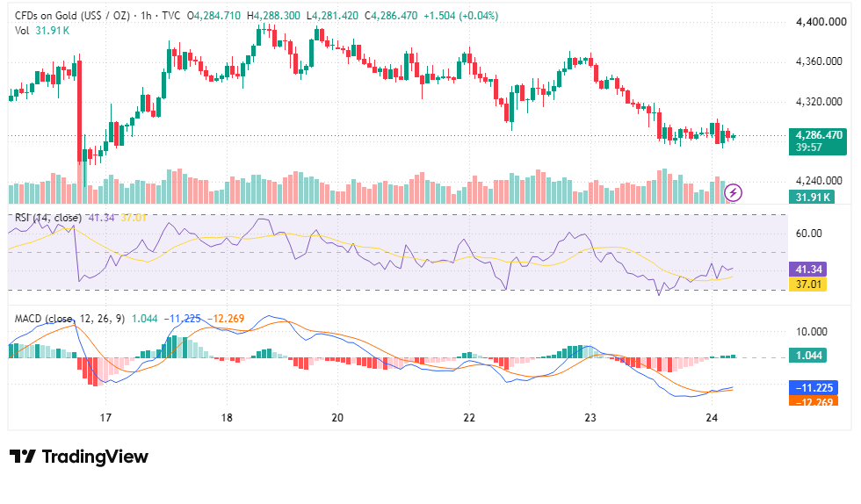The height and width of the screenshot is (504, 861).
Task: Click the 1h interval label
Action: pyautogui.click(x=146, y=16)
